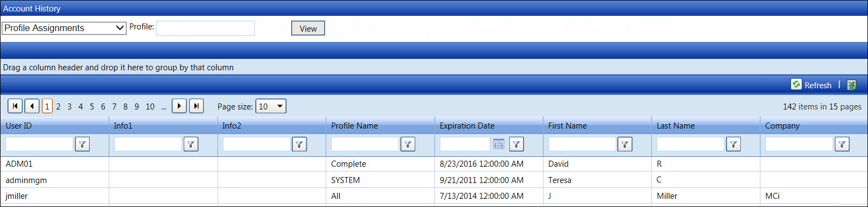Click the Info2 filter icon
The height and width of the screenshot is (207, 868).
(x=299, y=144)
